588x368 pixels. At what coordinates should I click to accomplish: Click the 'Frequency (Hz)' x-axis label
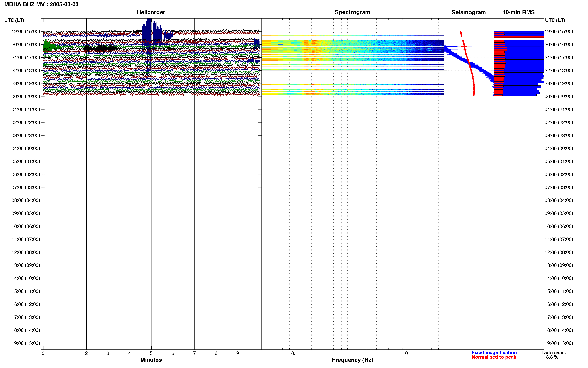click(352, 360)
